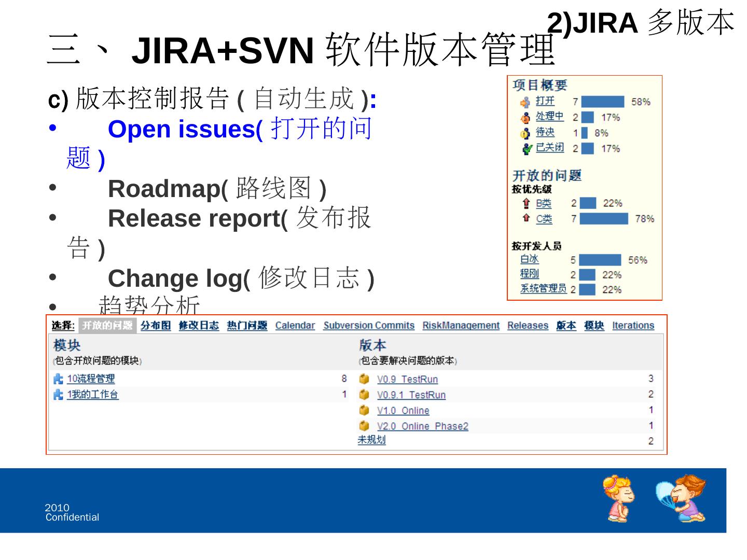Click the package icon beside V2.0_Online_Phase2
Image resolution: width=747 pixels, height=560 pixels.
click(364, 426)
